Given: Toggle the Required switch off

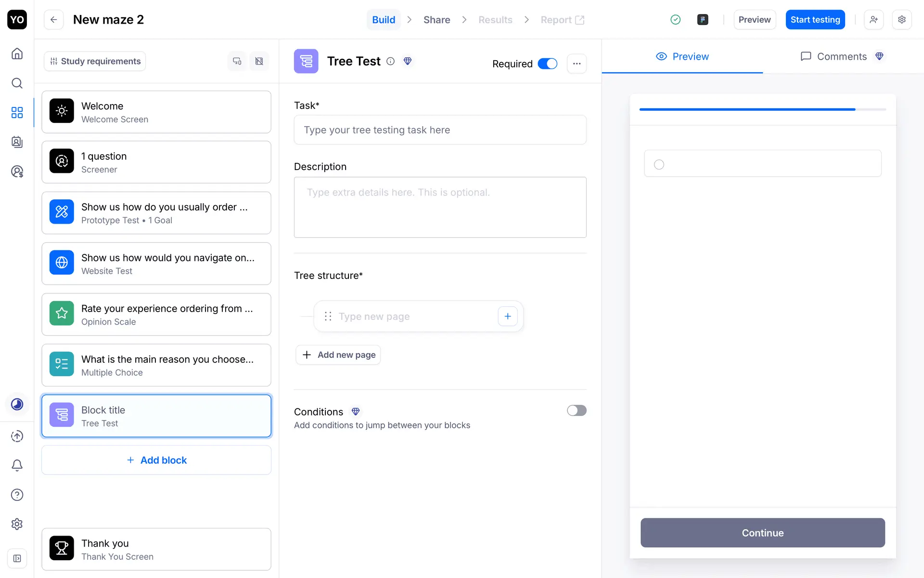Looking at the screenshot, I should click(547, 64).
